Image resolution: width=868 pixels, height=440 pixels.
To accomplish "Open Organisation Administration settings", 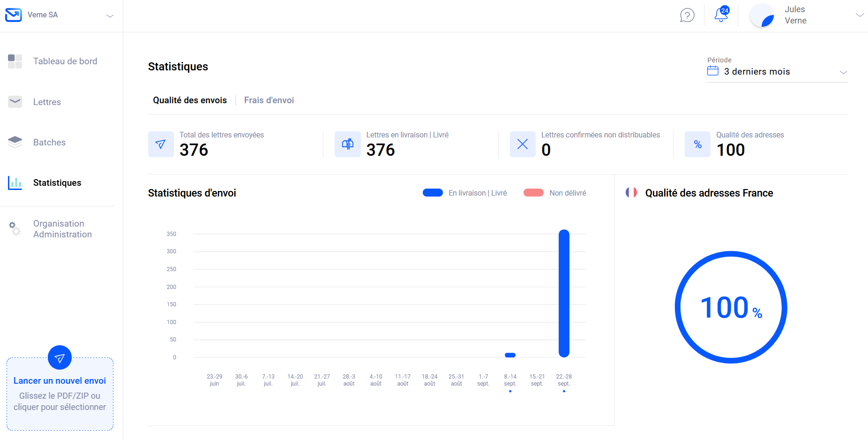I will point(62,229).
